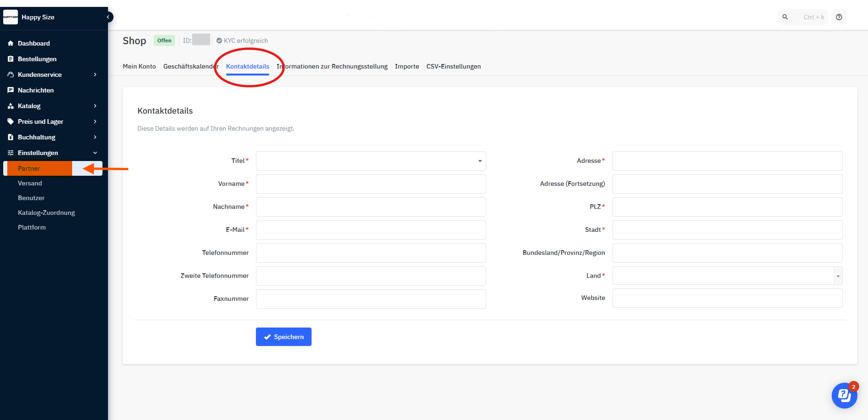Viewport: 868px width, 420px height.
Task: Click the search magnifier icon
Action: (x=785, y=17)
